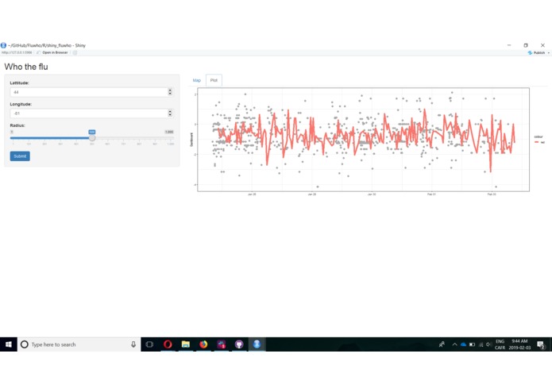Click the reload icon beside Open in Browser

75,52
